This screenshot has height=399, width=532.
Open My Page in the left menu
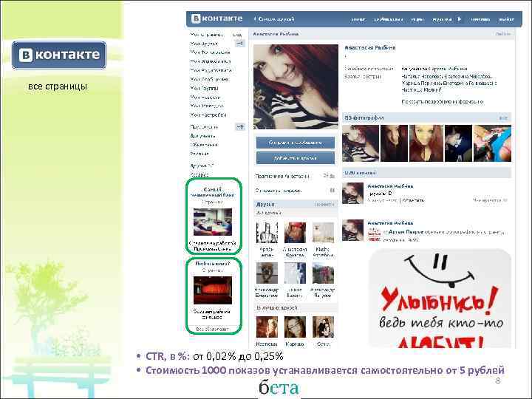point(207,35)
